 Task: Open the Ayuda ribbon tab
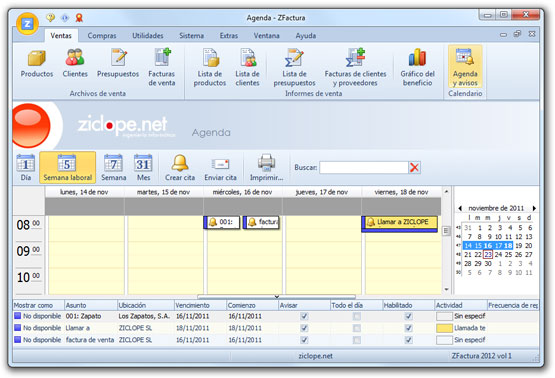306,36
